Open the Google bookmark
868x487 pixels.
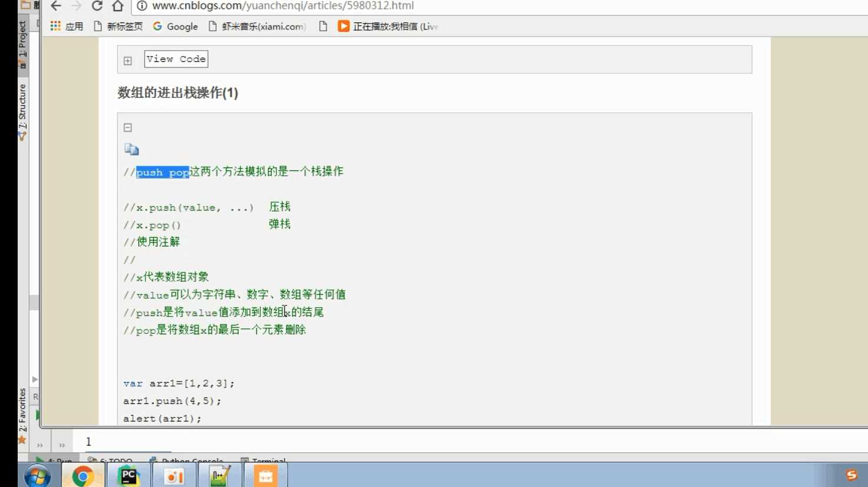tap(175, 26)
